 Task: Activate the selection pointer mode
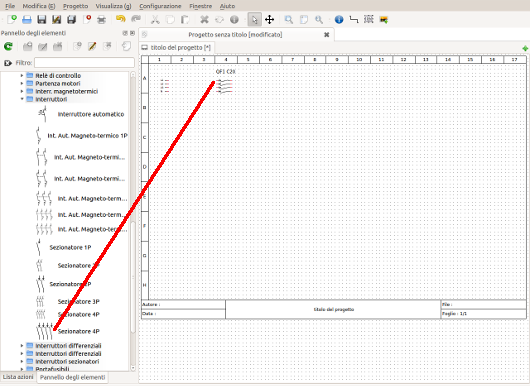pos(254,20)
